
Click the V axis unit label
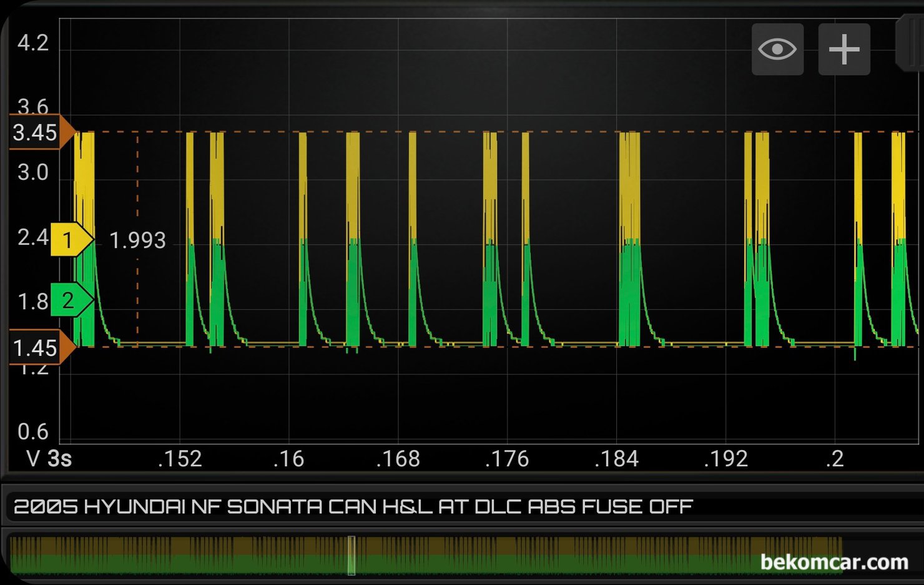(34, 459)
